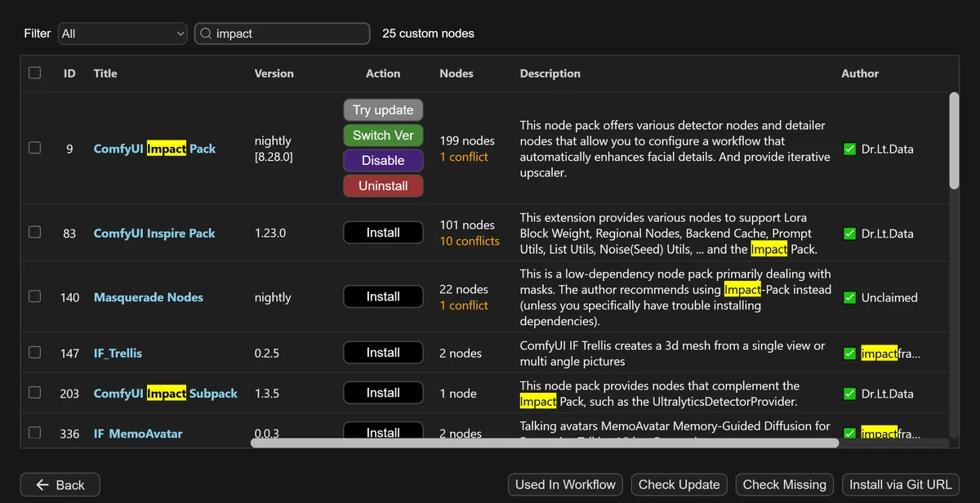This screenshot has height=503, width=980.
Task: Click the Back button
Action: pos(60,485)
